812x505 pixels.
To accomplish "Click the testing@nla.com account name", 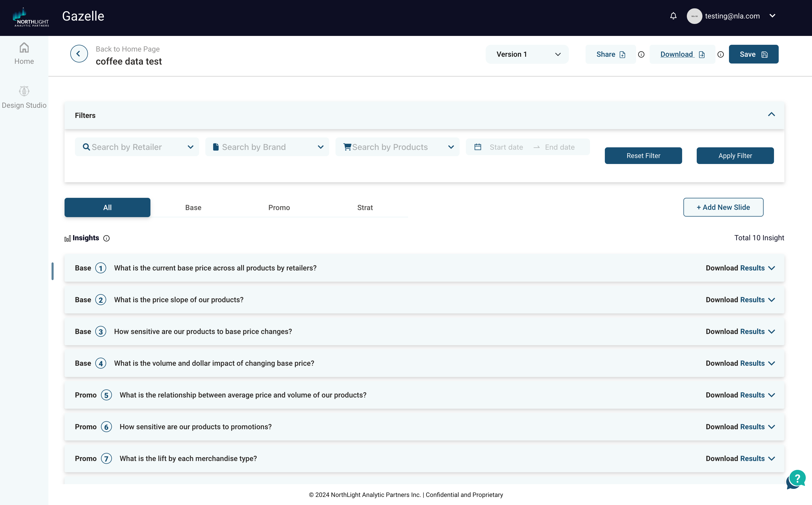I will 732,16.
